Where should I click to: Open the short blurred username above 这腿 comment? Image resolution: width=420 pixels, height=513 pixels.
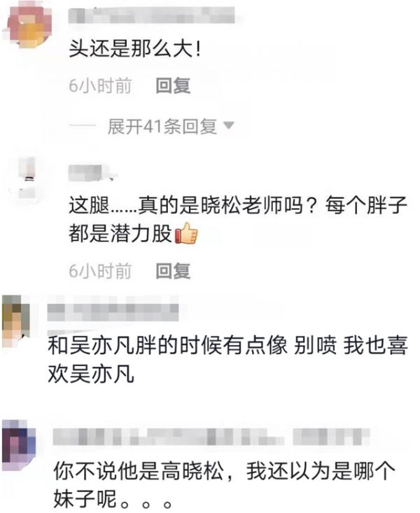[91, 173]
